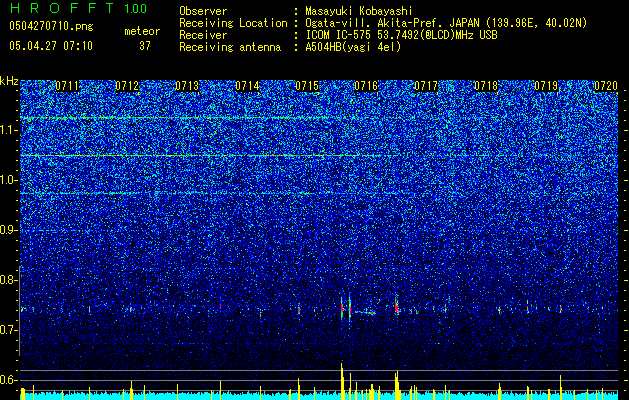Click the 0.6 kHz axis label
The image size is (629, 400).
coord(9,380)
